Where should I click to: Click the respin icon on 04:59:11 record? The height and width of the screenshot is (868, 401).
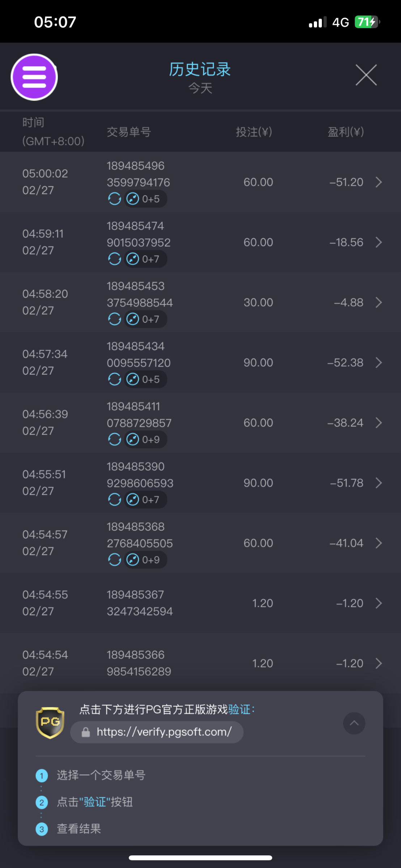[115, 259]
